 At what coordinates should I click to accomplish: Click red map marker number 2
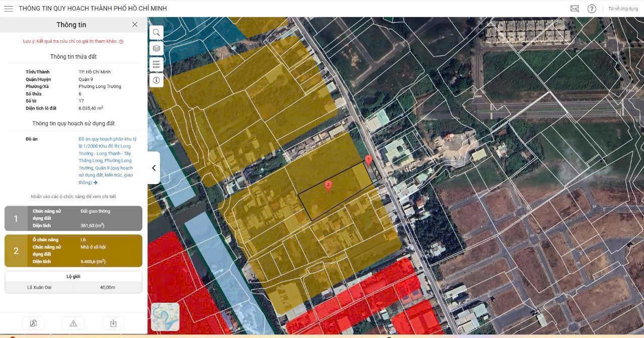328,186
